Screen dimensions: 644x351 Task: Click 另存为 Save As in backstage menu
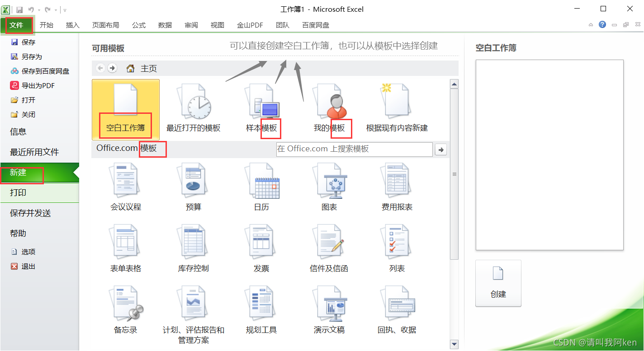tap(27, 57)
